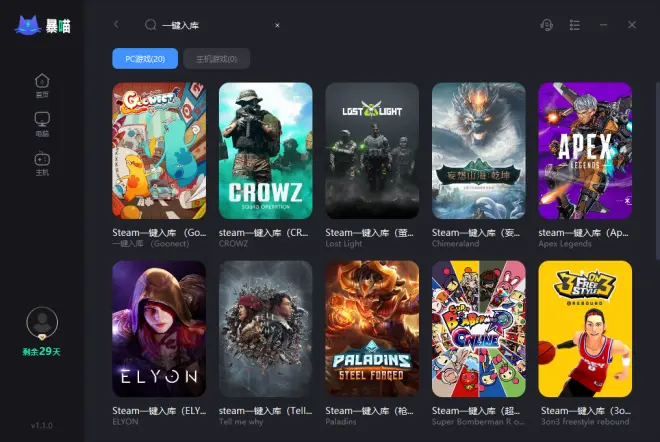Open the ELYON game cover
Screen dimensions: 660x442
(159, 329)
